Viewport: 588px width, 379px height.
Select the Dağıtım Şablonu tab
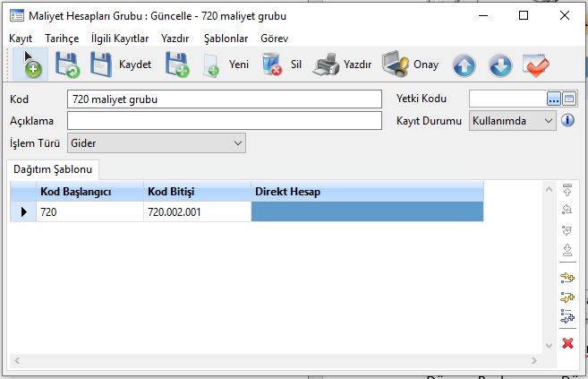click(x=54, y=169)
